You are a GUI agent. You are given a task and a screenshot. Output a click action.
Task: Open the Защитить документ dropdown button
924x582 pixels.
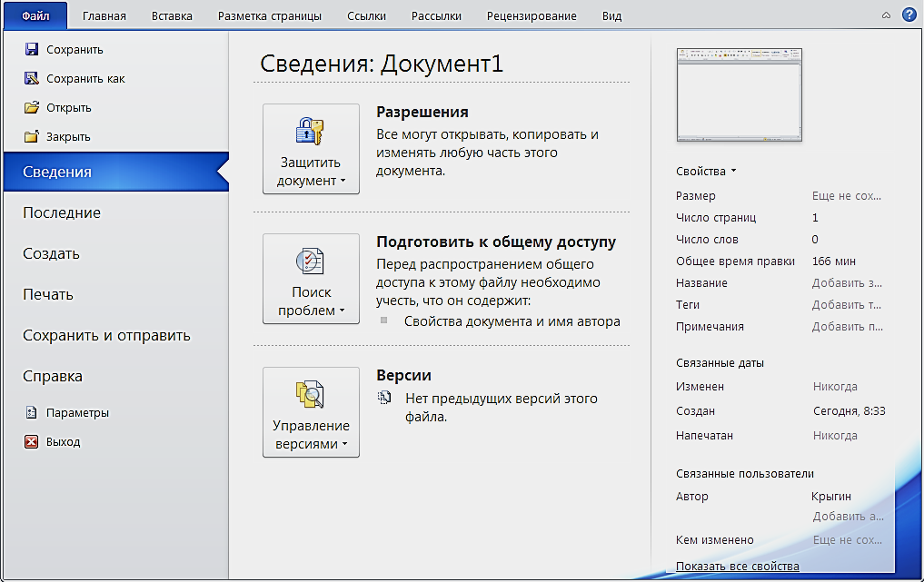(311, 149)
